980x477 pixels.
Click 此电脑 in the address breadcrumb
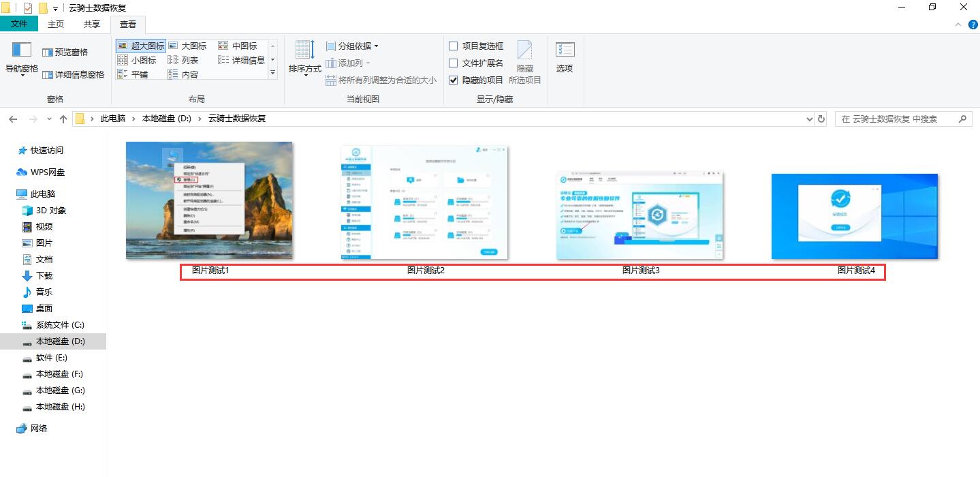pos(113,119)
